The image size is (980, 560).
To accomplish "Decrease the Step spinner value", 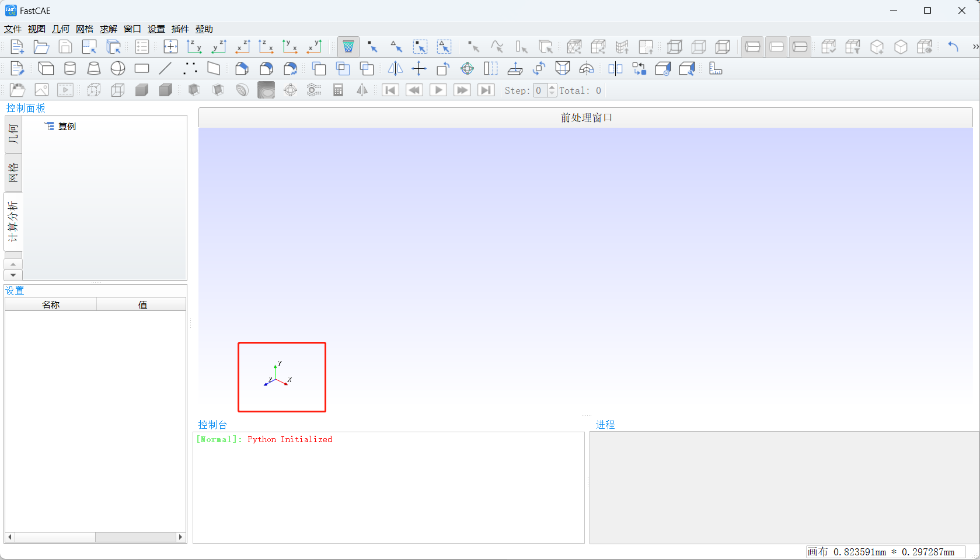I will click(x=552, y=94).
